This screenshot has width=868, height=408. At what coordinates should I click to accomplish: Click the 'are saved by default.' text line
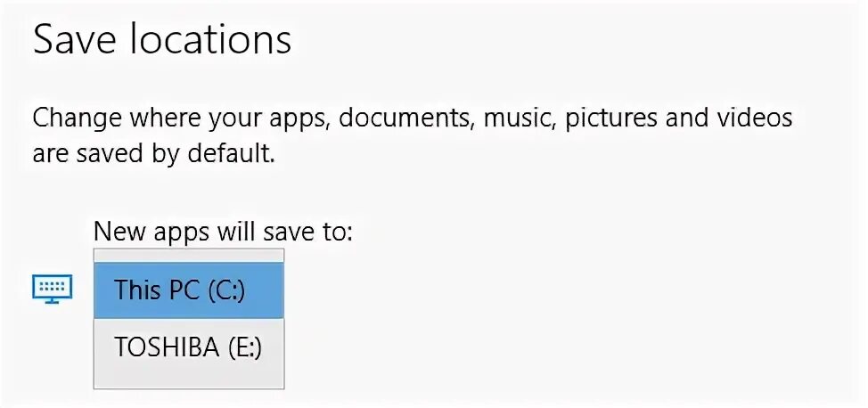153,153
